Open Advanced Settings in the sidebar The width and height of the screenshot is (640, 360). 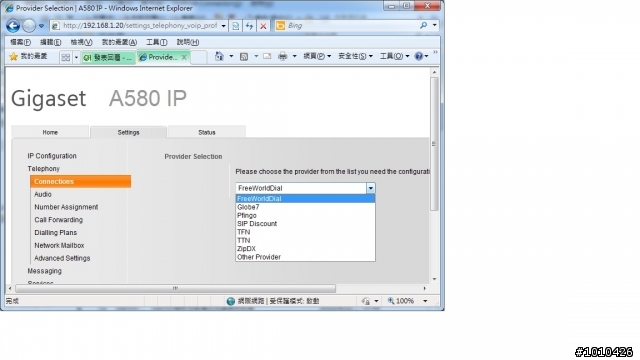(62, 258)
